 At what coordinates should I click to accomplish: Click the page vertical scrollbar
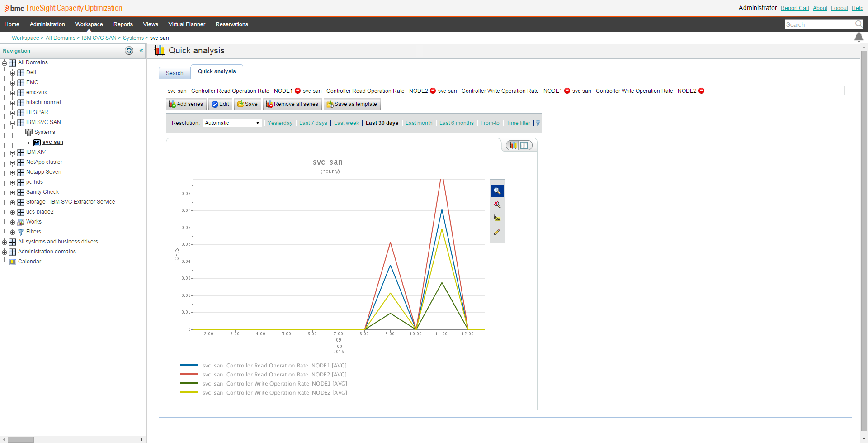tap(864, 240)
